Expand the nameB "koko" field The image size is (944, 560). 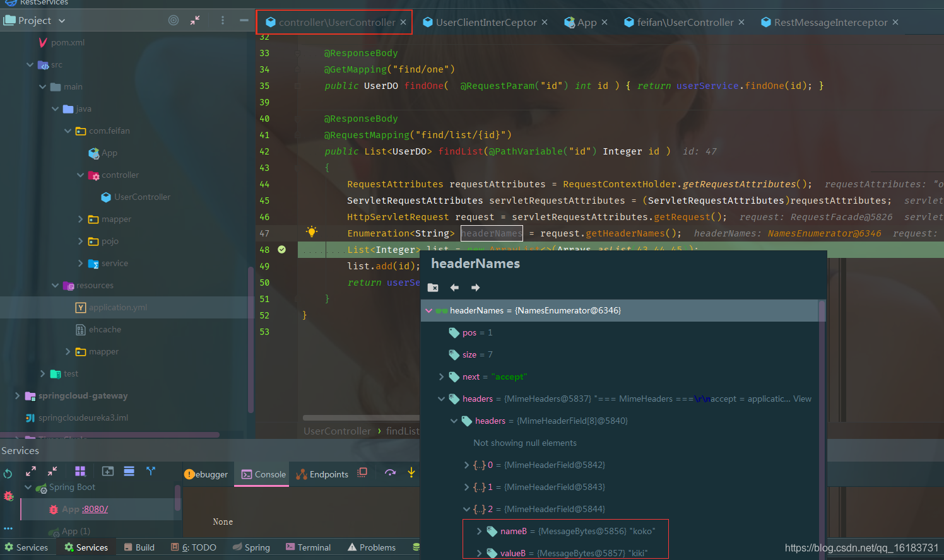coord(479,531)
